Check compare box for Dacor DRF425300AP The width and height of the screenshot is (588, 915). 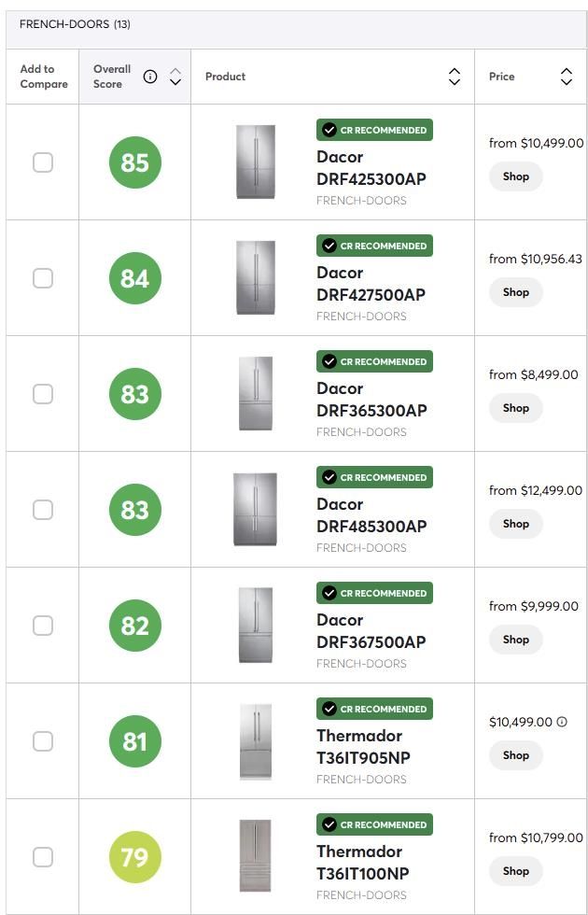pos(43,162)
